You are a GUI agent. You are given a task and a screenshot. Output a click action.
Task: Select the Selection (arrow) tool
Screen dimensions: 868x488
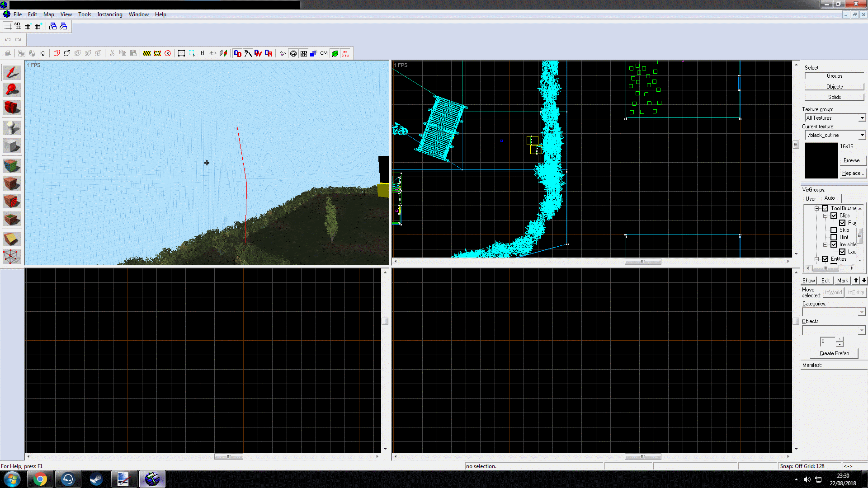pos(12,73)
